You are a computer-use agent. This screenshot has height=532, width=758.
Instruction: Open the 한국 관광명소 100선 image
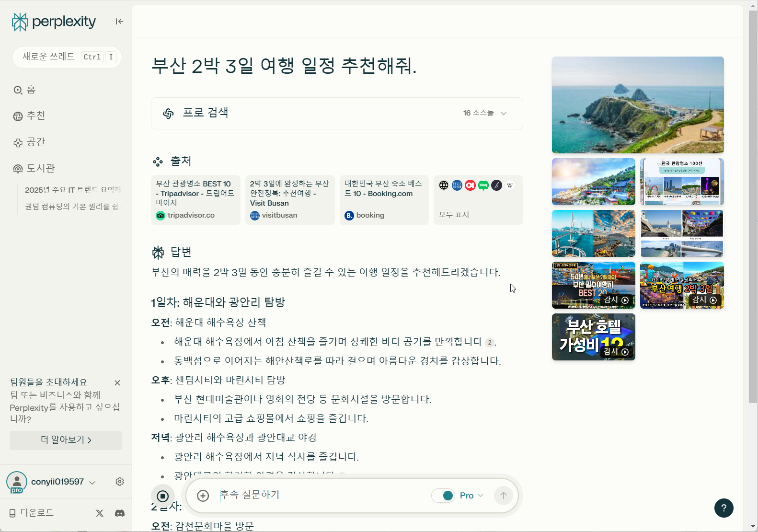pos(682,182)
